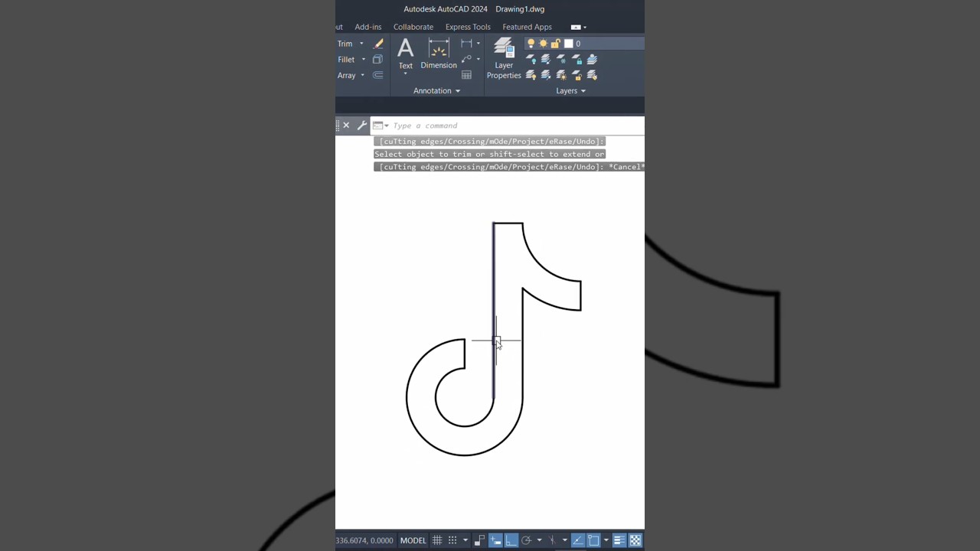Screen dimensions: 980x551
Task: Open ribbon minimize options dropdown
Action: point(584,27)
